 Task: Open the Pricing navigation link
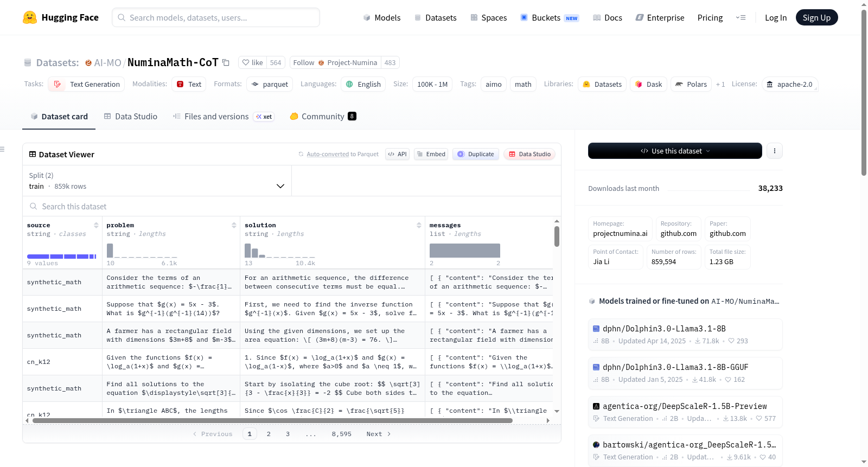coord(710,17)
